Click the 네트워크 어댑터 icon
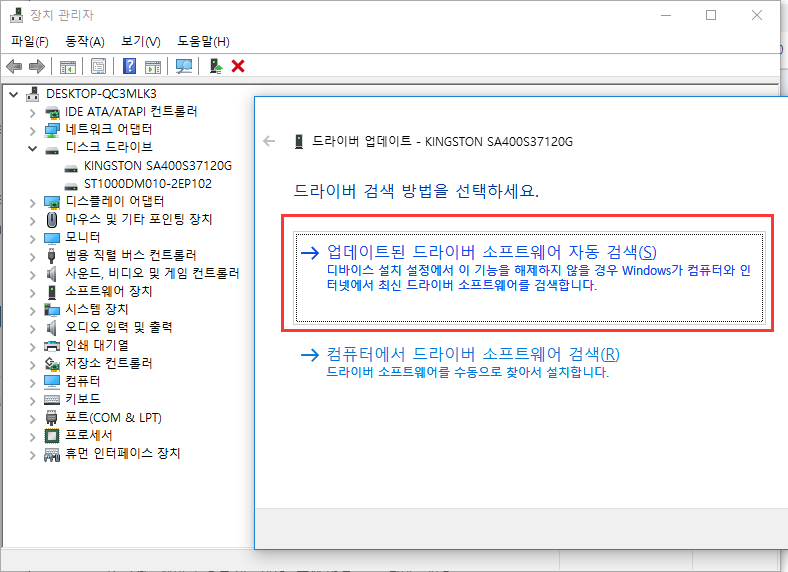Image resolution: width=788 pixels, height=572 pixels. click(52, 130)
